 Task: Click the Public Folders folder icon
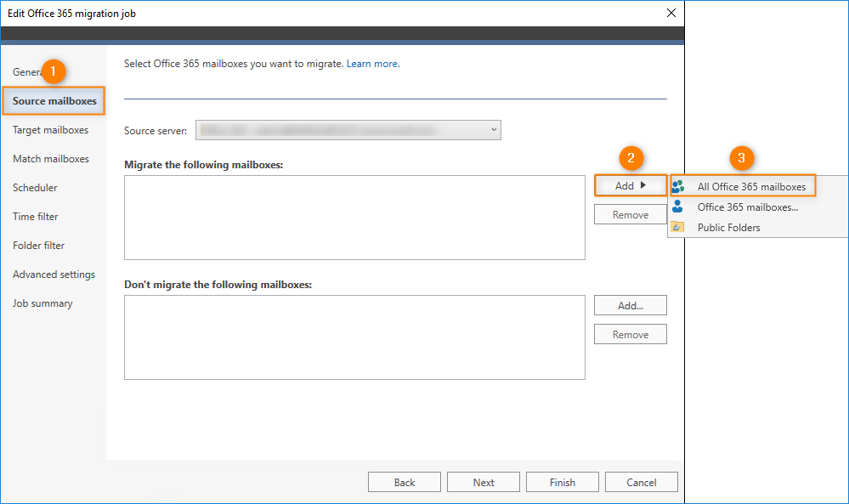pos(677,228)
